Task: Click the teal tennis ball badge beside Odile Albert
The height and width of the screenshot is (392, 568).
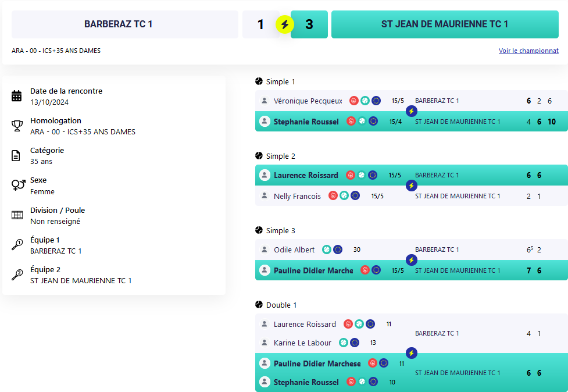Action: [x=326, y=250]
